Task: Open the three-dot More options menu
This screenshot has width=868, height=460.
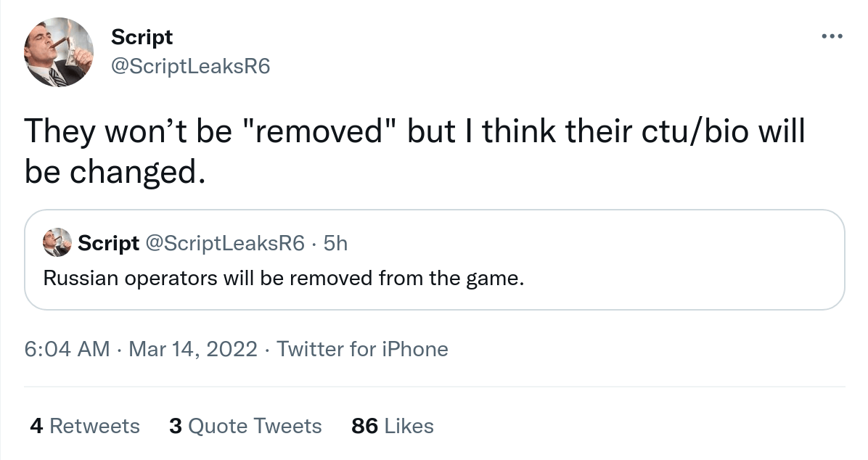Action: [832, 36]
